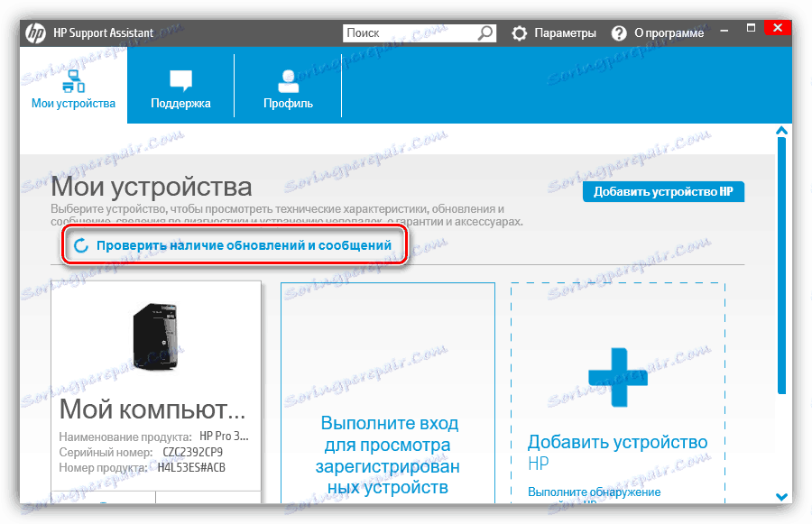Click the Добавить устройство HP button
The width and height of the screenshot is (812, 524).
click(x=663, y=191)
